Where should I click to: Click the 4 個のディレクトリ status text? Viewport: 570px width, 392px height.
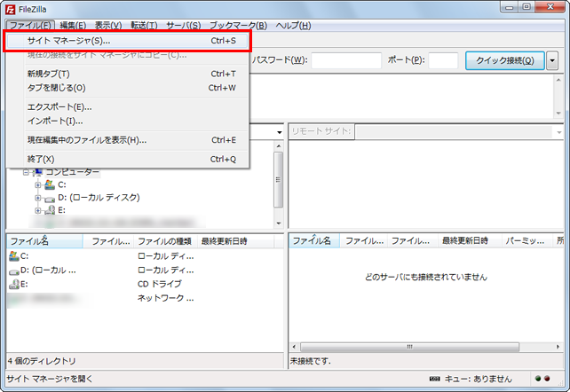pos(42,361)
